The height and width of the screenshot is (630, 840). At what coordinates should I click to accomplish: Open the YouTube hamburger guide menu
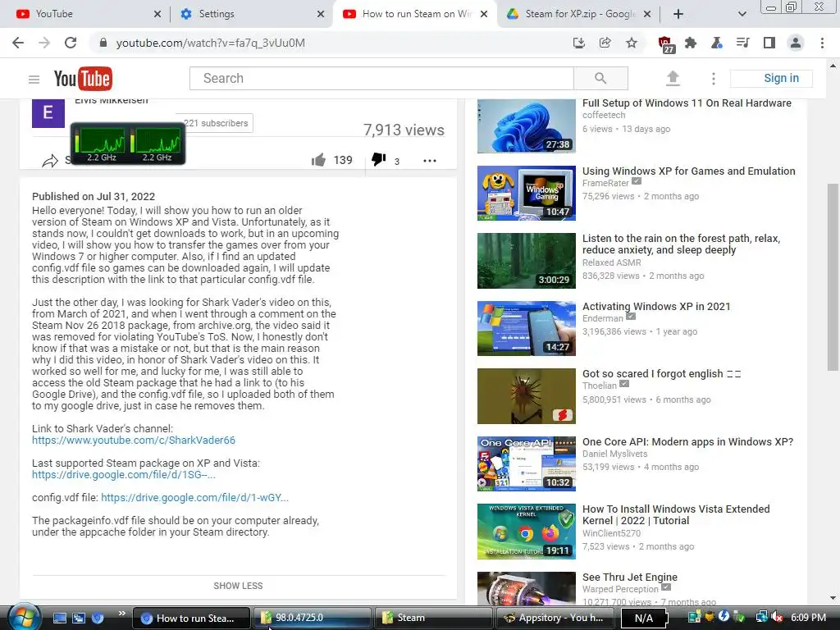34,80
